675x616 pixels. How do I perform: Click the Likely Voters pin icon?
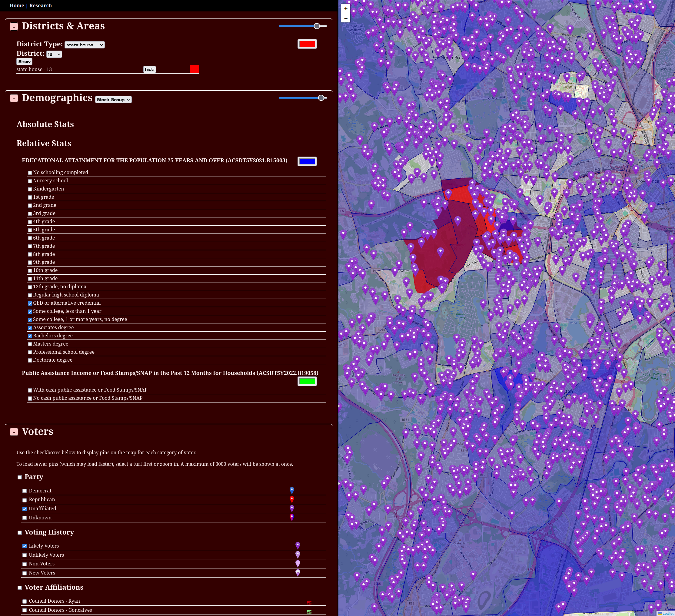297,545
